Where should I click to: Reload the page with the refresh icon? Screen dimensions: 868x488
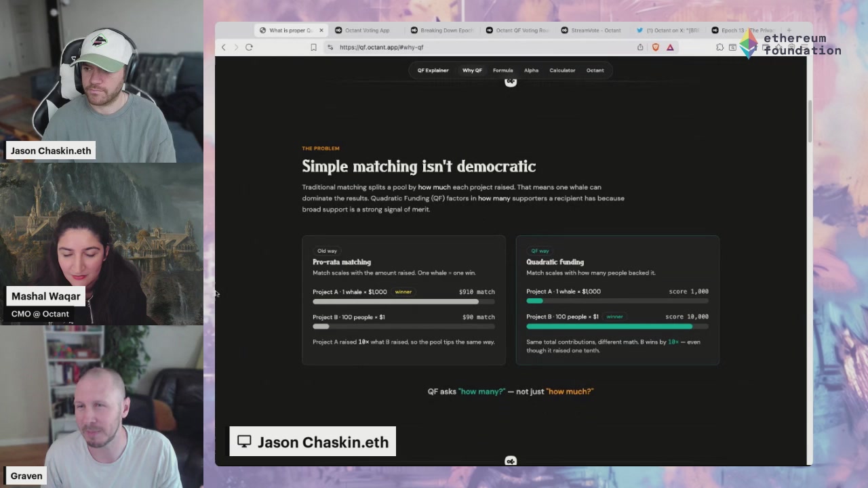pos(249,47)
